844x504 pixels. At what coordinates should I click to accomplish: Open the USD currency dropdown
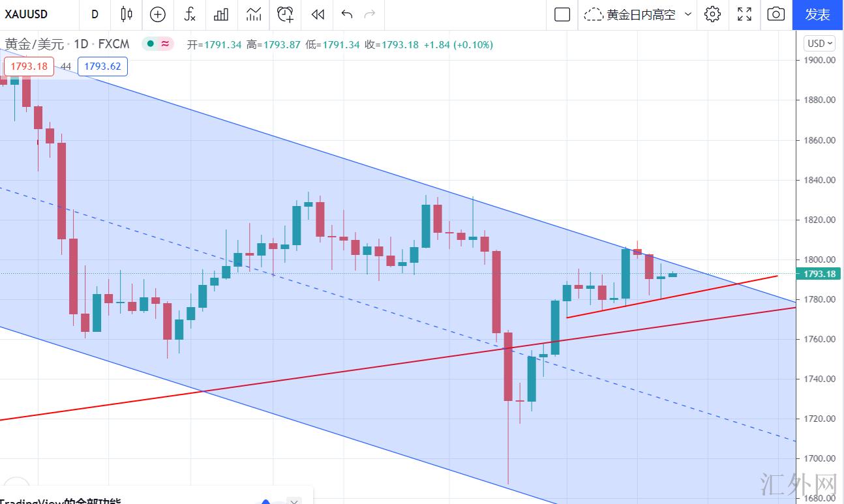820,44
